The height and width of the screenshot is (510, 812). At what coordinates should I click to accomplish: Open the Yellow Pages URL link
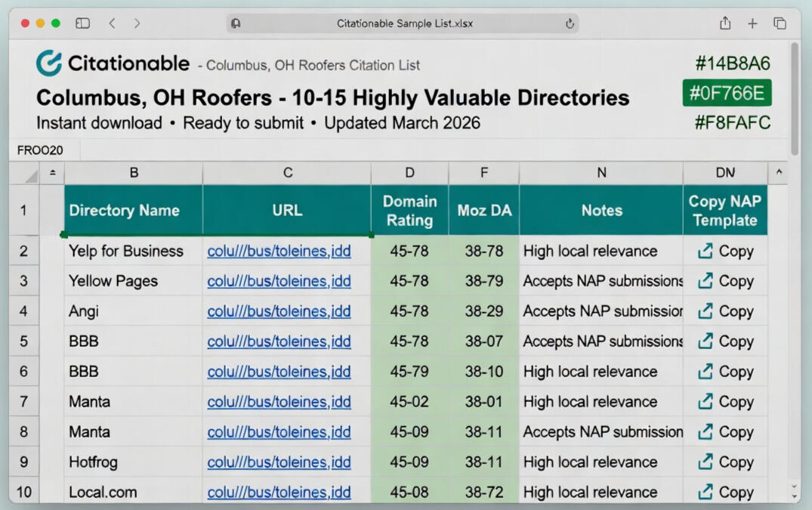coord(279,281)
